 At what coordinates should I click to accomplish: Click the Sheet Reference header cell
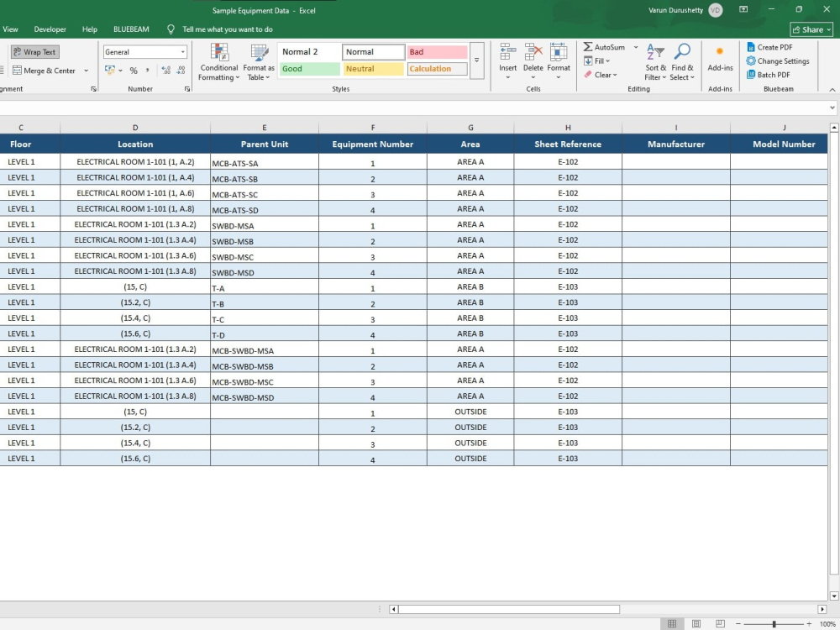point(568,144)
